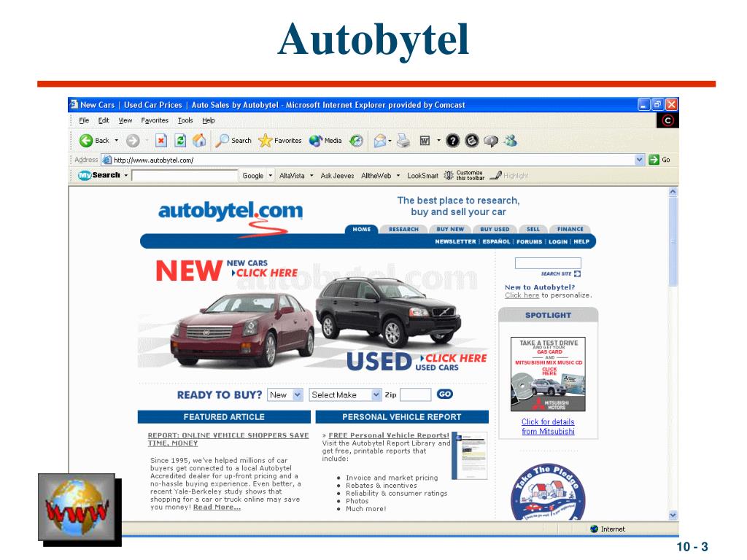The height and width of the screenshot is (560, 747).
Task: Open the Select Make dropdown
Action: [x=345, y=394]
